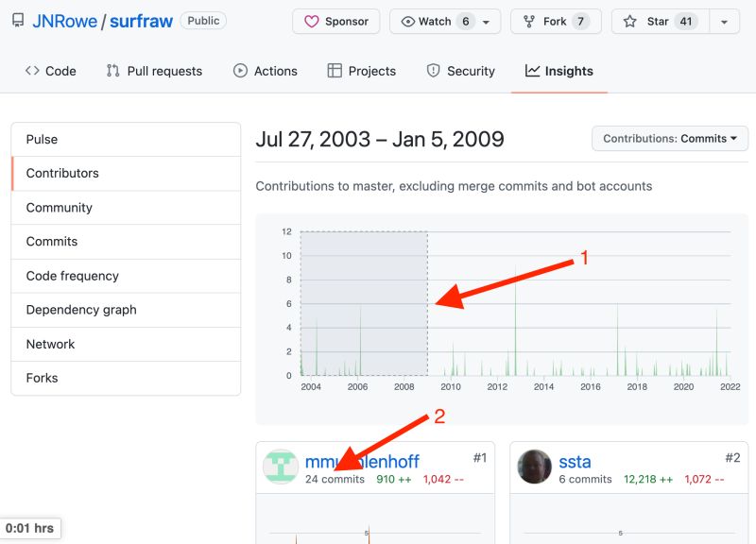Select Network in the Insights sidebar

coord(50,344)
